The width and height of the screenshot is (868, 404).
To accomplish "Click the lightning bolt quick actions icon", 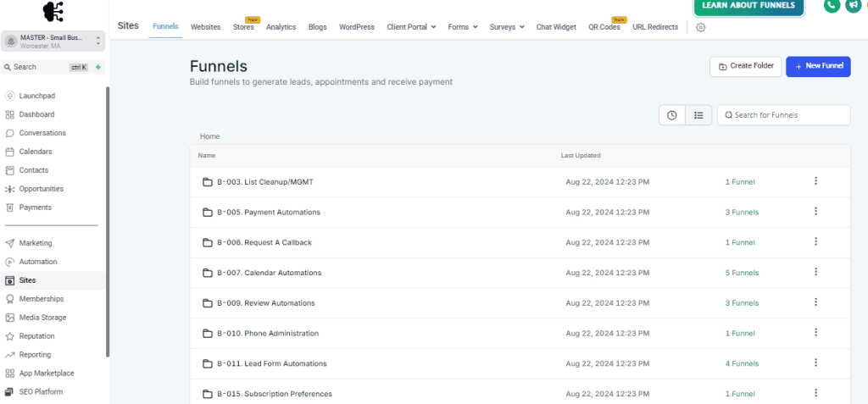I will 98,67.
